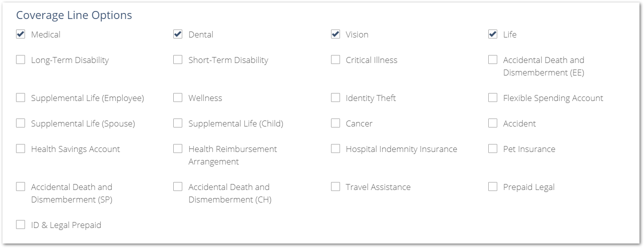
Task: Select the Critical Illness checkbox
Action: (x=336, y=59)
